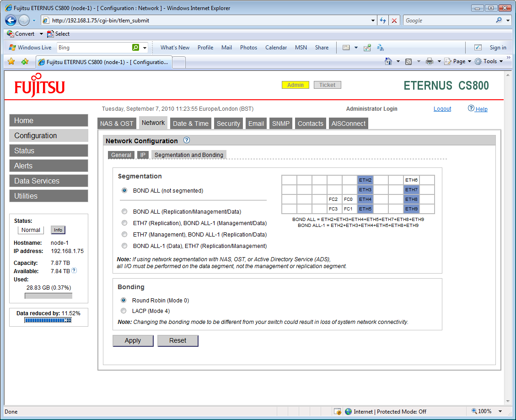Image resolution: width=516 pixels, height=420 pixels.
Task: Click the Used capacity bar
Action: 48,296
